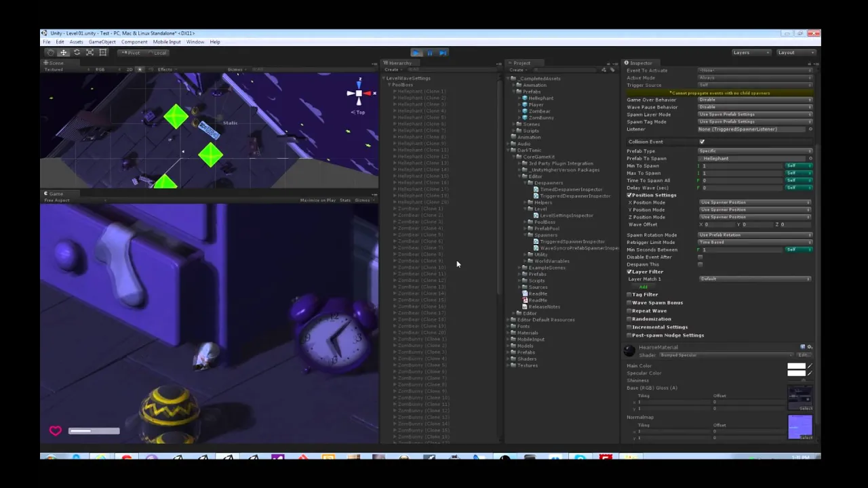Click the Specular Color swatch
The width and height of the screenshot is (868, 488).
tap(796, 373)
